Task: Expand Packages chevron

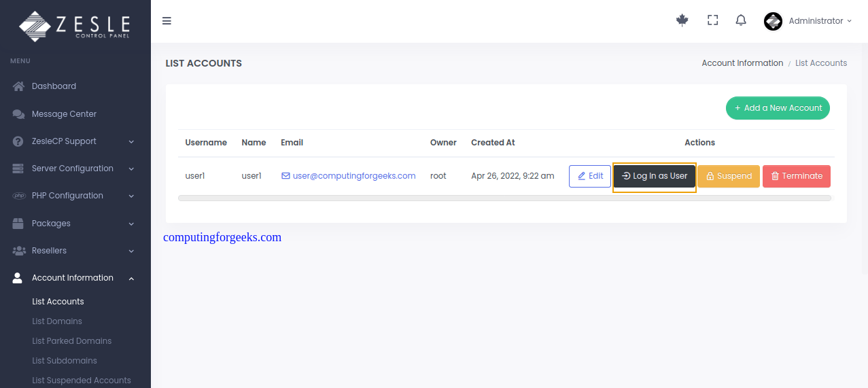Action: coord(131,224)
